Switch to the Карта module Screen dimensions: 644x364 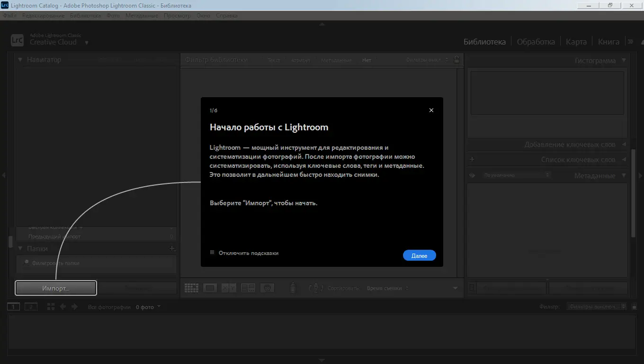[x=576, y=42]
